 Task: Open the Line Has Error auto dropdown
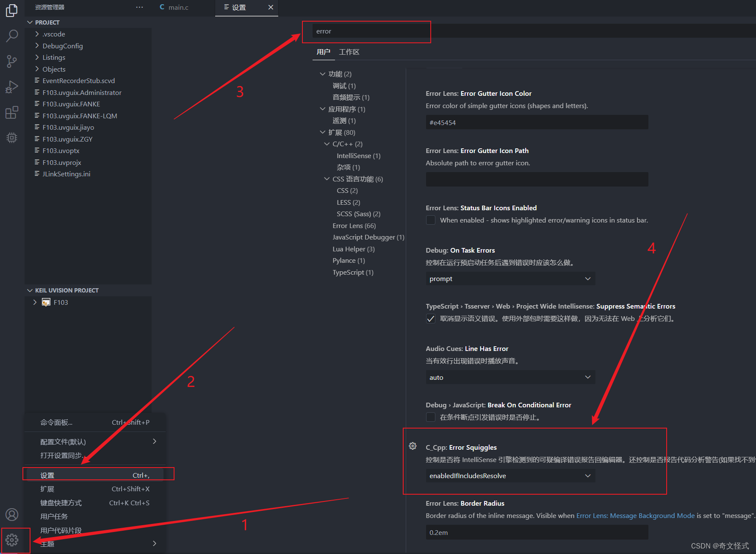510,377
